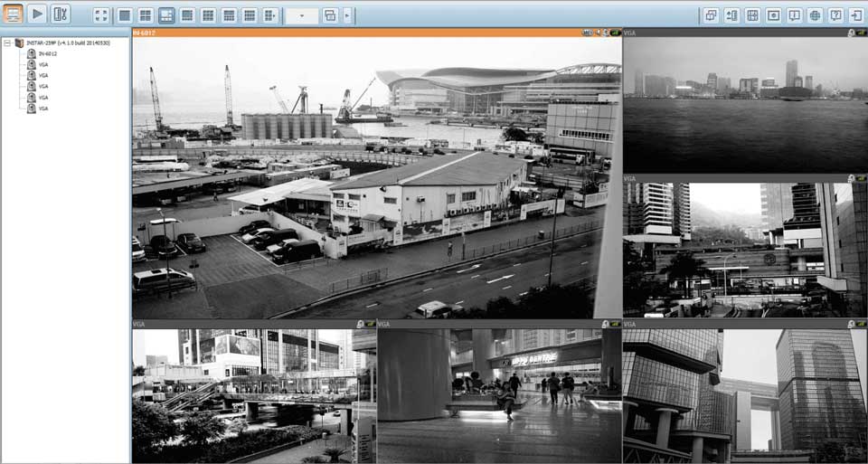
Task: Open the help question mark icon
Action: 835,15
